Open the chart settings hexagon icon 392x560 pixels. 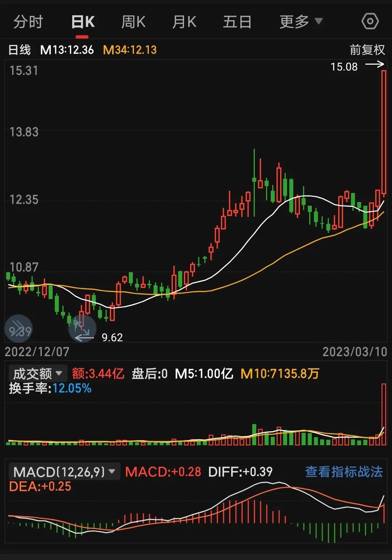(370, 21)
